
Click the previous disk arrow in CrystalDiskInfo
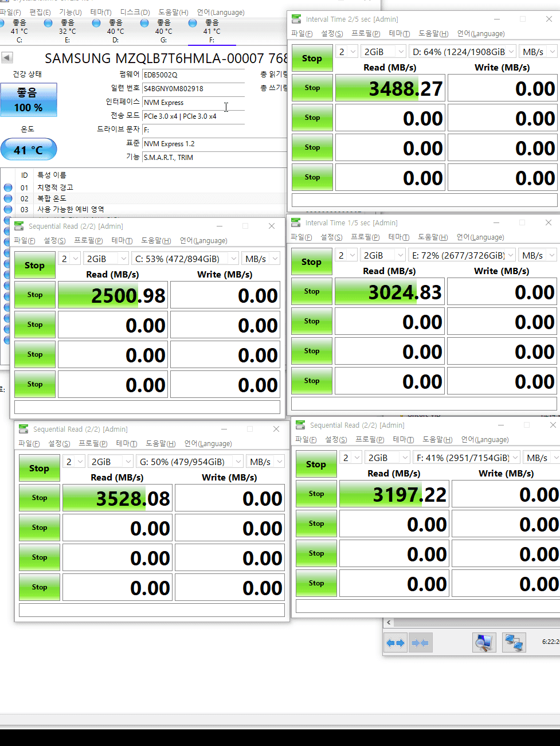click(x=7, y=57)
